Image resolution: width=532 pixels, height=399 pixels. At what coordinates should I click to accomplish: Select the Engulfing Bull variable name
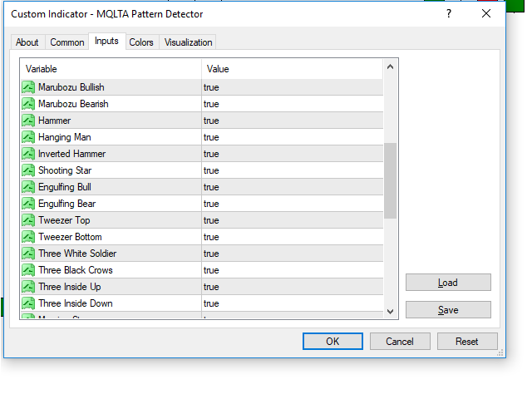65,187
